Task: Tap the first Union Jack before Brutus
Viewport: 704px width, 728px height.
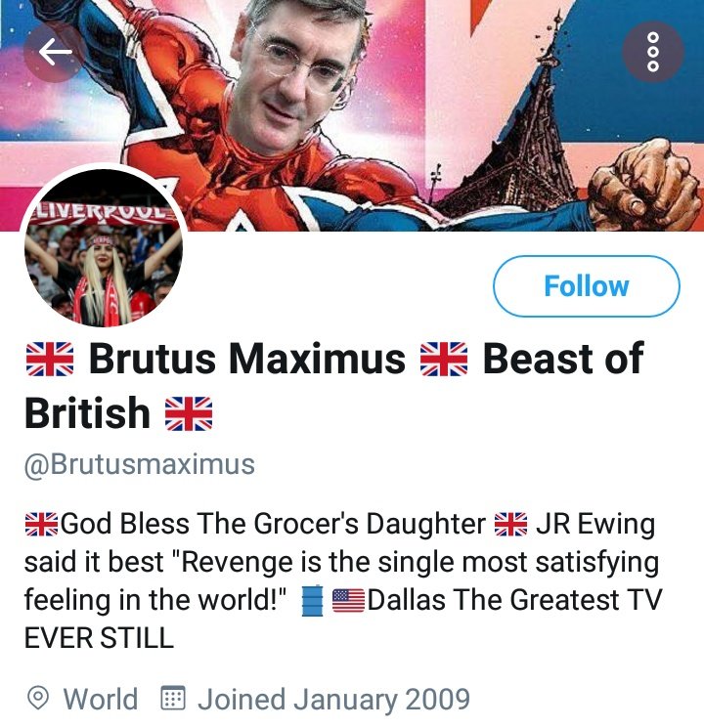Action: pos(50,359)
